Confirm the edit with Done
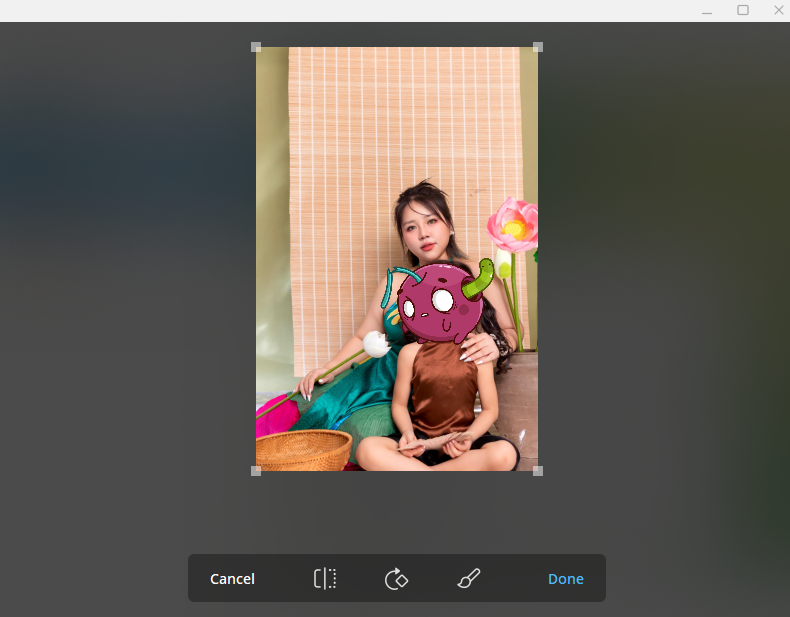 coord(565,579)
